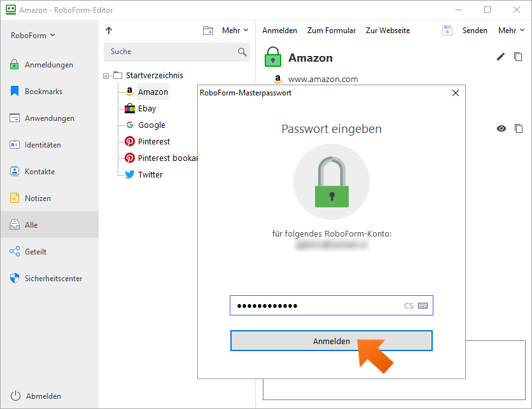Open the Identitäten section
The image size is (532, 409).
[x=50, y=145]
